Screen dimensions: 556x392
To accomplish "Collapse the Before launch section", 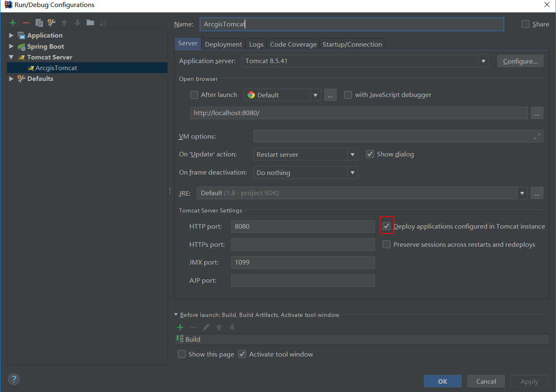I will pyautogui.click(x=176, y=314).
